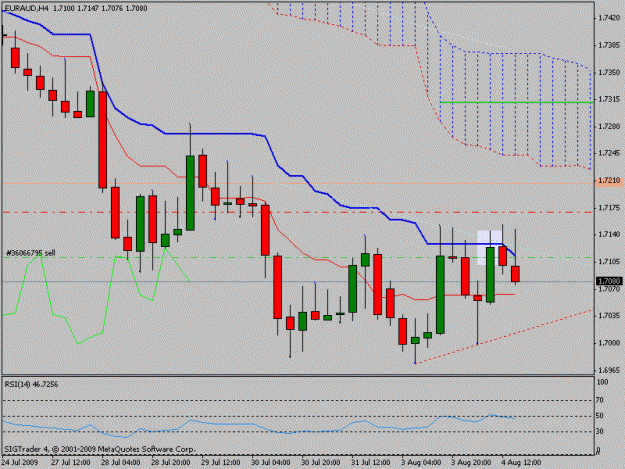Click the 1.7280 price axis label
The image size is (625, 469).
609,126
